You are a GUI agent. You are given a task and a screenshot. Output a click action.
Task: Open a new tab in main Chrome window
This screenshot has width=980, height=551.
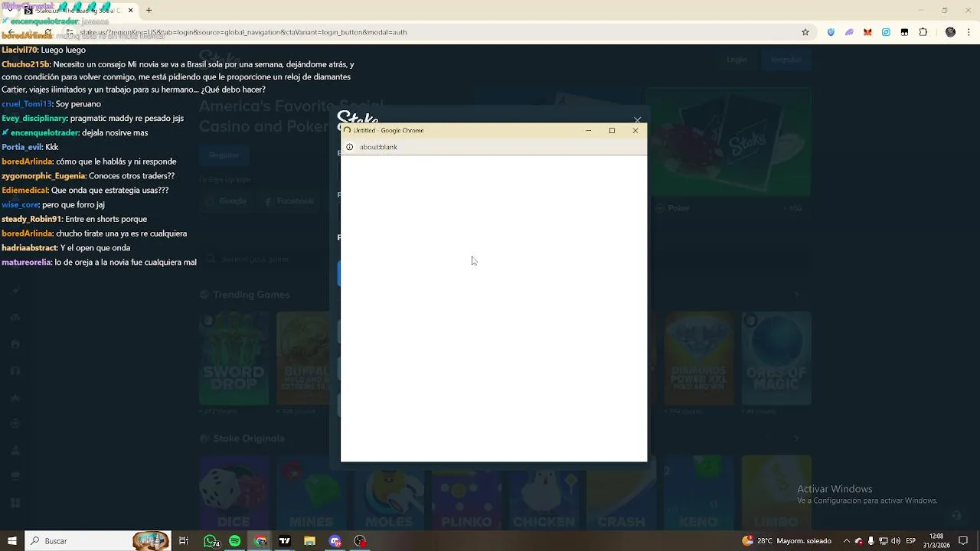(x=149, y=11)
